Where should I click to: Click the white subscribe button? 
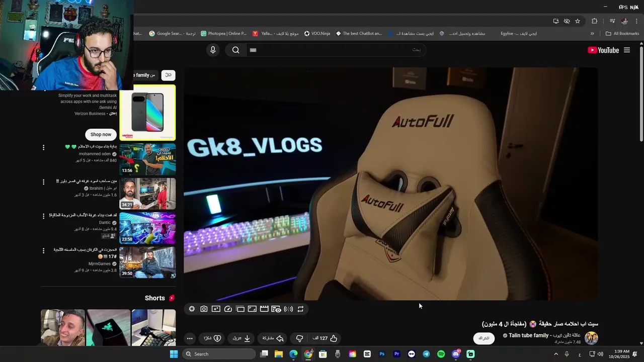point(484,338)
